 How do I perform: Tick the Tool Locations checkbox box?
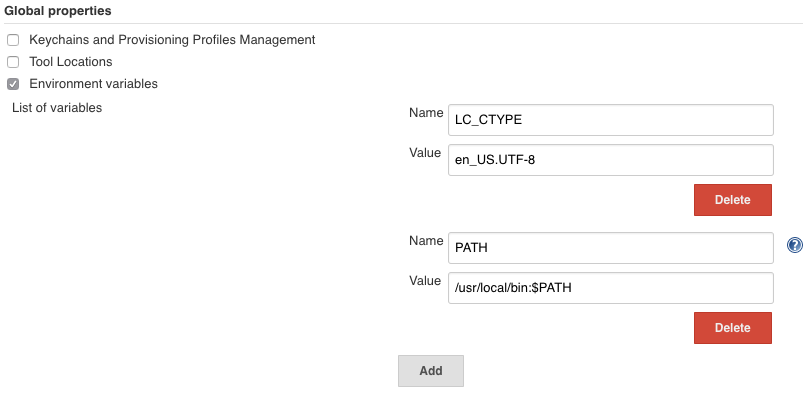point(13,62)
